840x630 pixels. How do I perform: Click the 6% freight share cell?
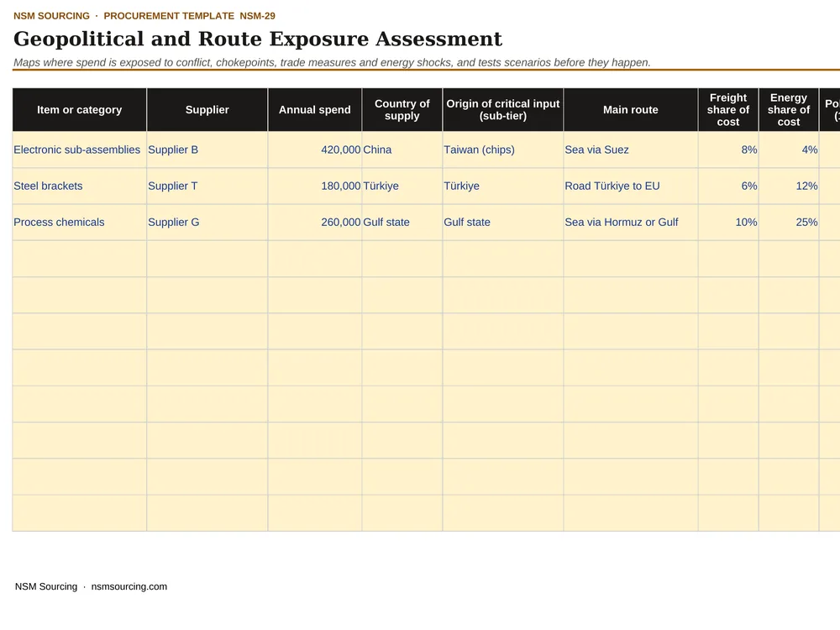pyautogui.click(x=728, y=186)
